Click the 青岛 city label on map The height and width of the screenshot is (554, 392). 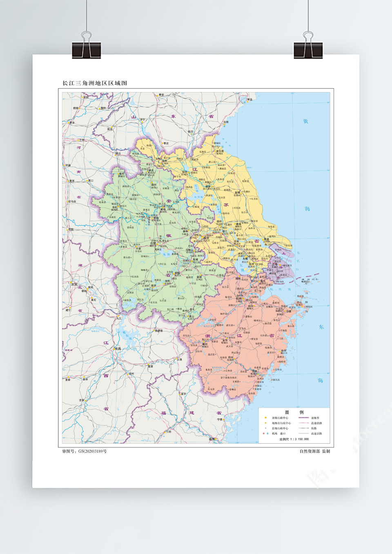click(249, 99)
